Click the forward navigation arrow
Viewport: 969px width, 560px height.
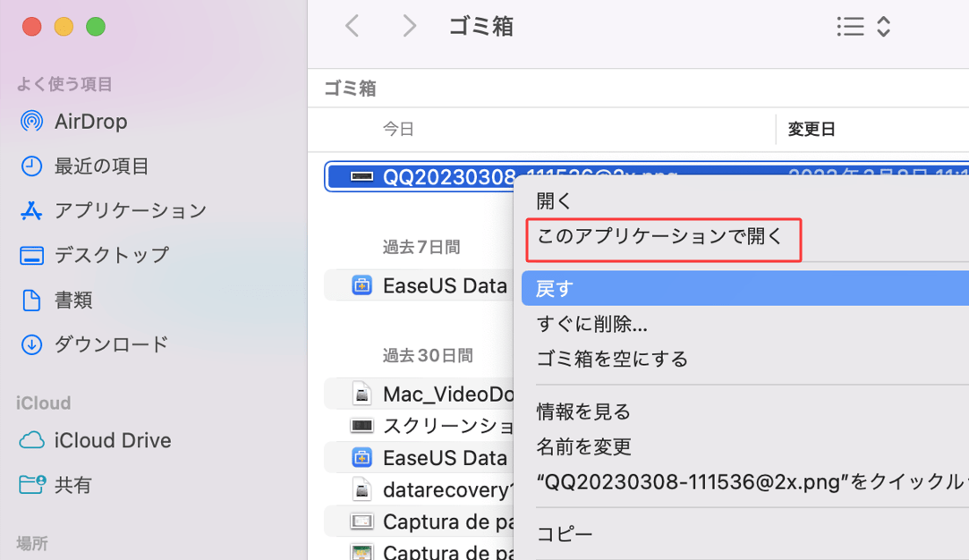[x=409, y=26]
